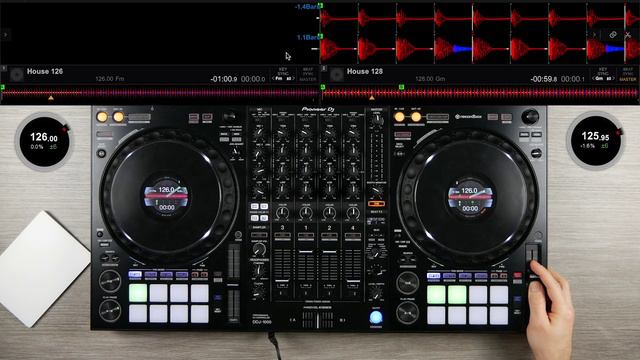The width and height of the screenshot is (640, 360).
Task: Raise deck 1 key with the right arrow
Action: (x=293, y=78)
